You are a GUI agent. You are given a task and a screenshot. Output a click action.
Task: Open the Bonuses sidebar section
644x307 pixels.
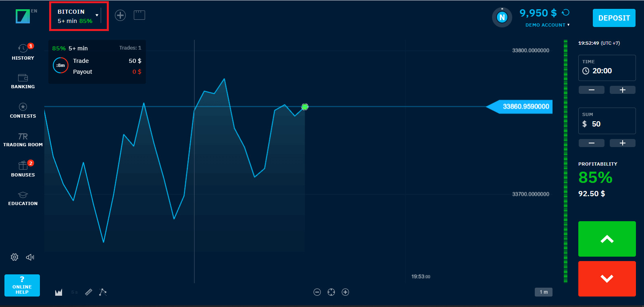pyautogui.click(x=23, y=168)
